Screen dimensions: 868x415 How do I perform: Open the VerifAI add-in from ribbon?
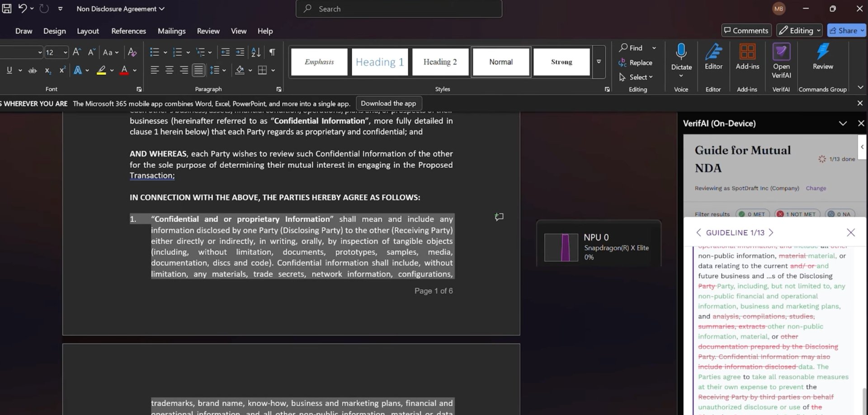[x=781, y=61]
